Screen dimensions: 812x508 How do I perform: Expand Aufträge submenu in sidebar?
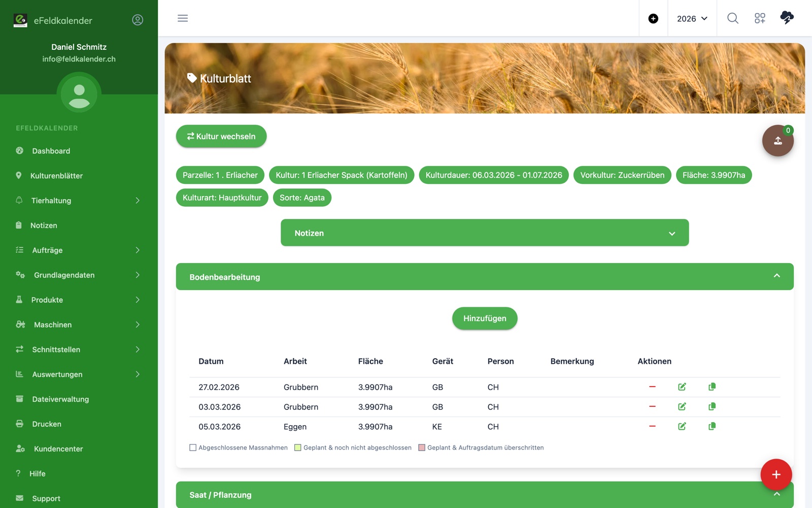[x=79, y=250]
